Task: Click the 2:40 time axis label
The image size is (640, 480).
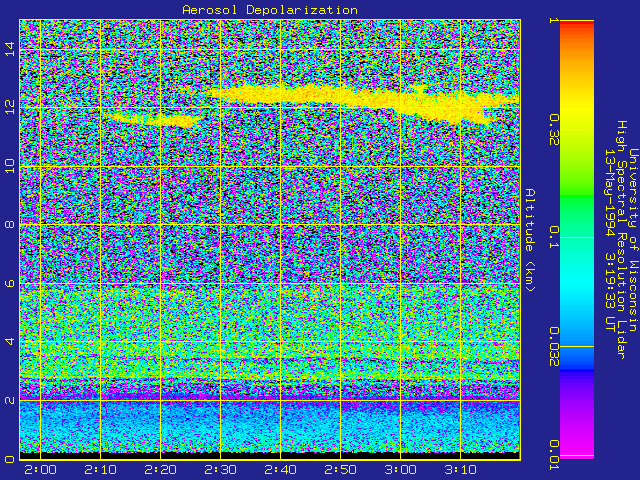Action: point(280,470)
